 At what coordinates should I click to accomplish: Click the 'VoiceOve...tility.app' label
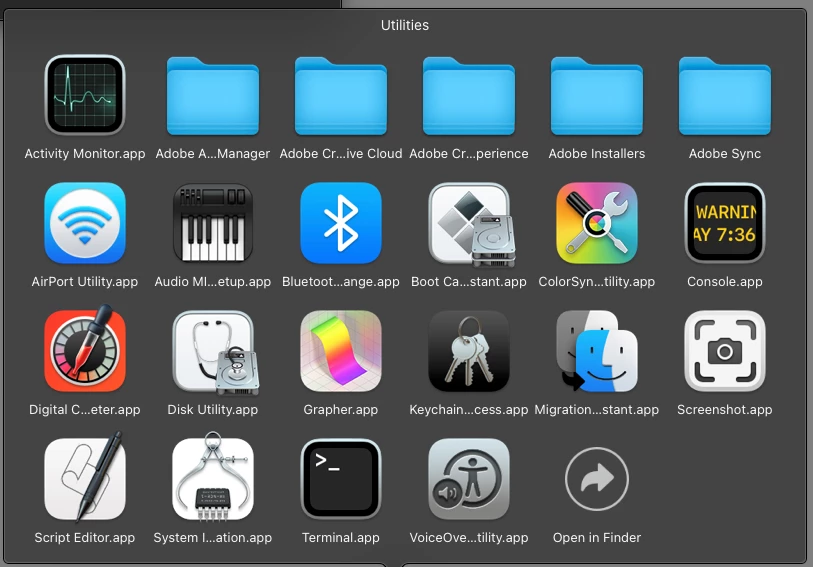(469, 537)
